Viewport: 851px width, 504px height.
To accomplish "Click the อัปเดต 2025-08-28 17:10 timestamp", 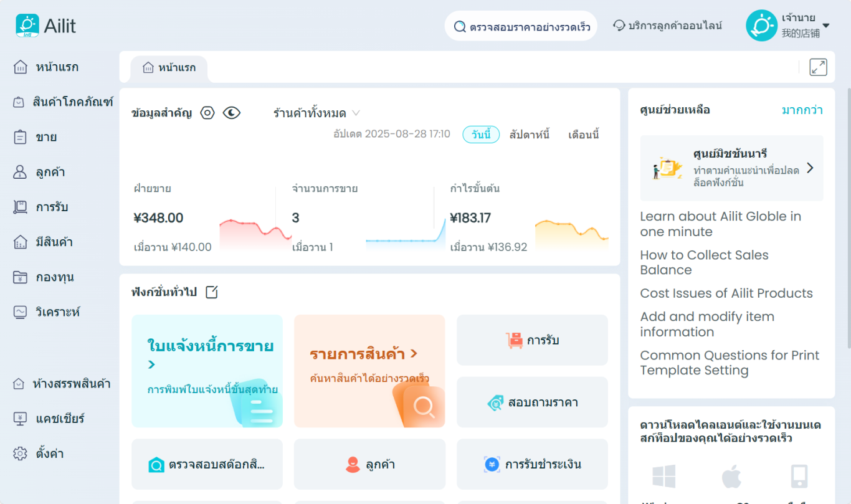I will click(392, 134).
